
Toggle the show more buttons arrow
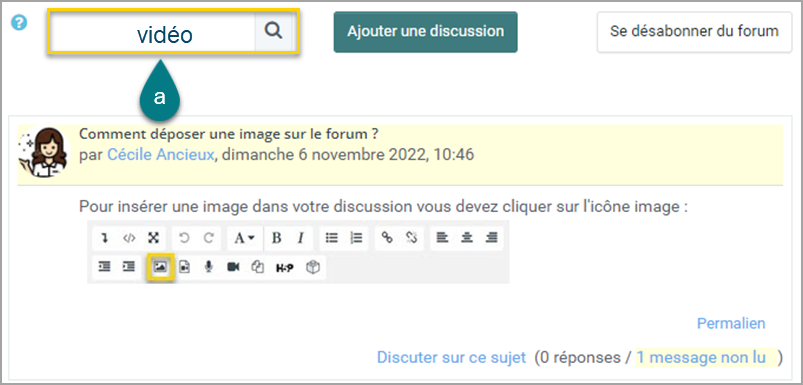coord(104,238)
